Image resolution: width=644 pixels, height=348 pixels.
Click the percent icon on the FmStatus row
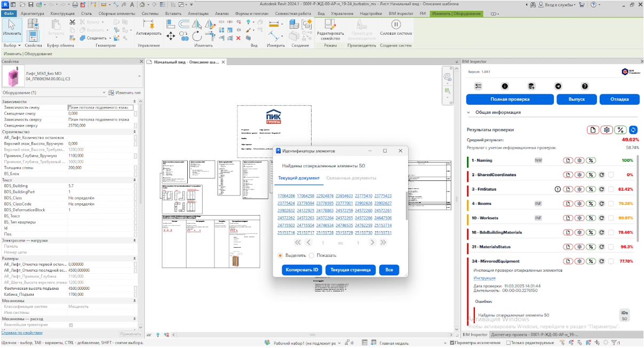[591, 189]
